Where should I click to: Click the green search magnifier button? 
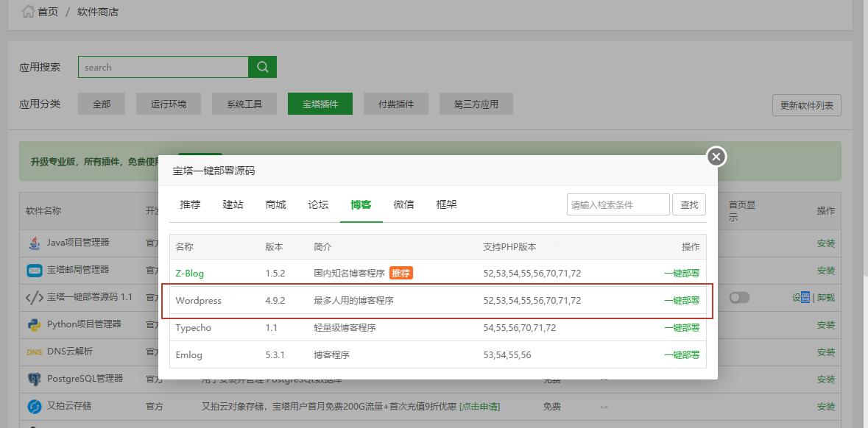262,67
